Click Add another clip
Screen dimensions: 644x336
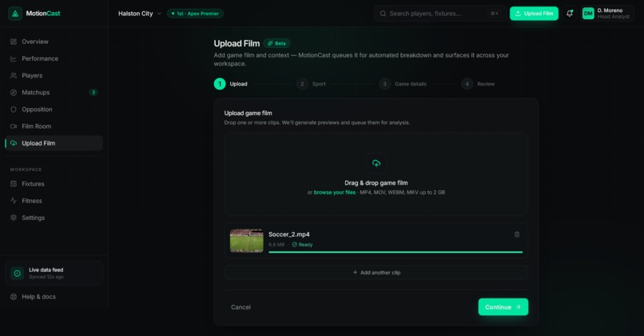376,273
